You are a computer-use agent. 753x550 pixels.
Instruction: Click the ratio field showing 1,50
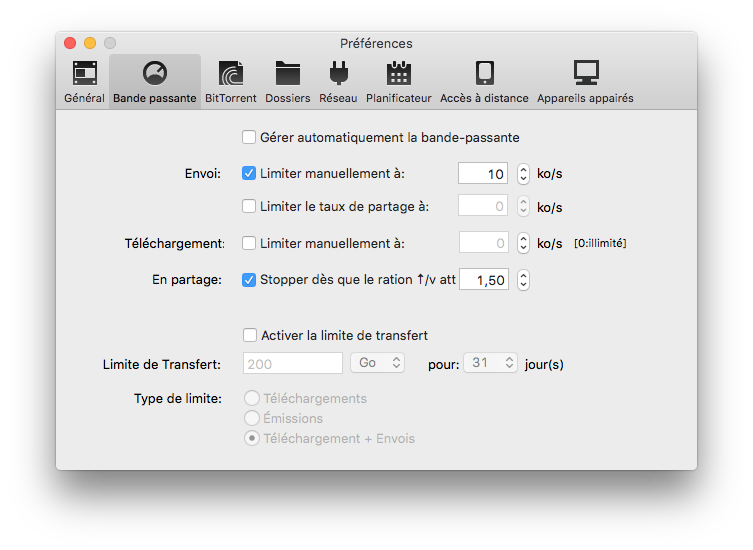click(x=484, y=280)
